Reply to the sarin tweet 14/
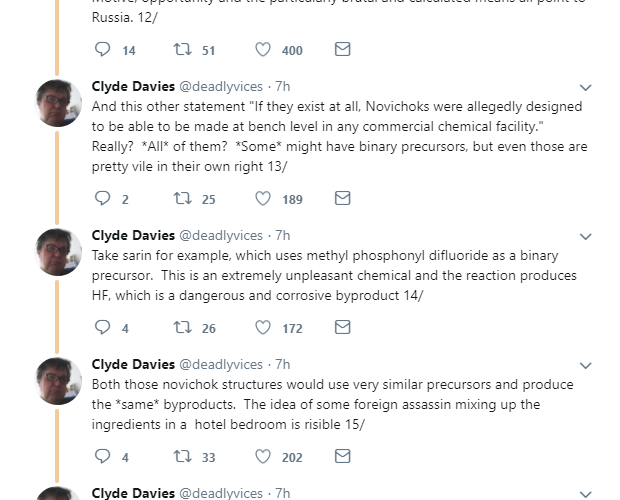 102,327
